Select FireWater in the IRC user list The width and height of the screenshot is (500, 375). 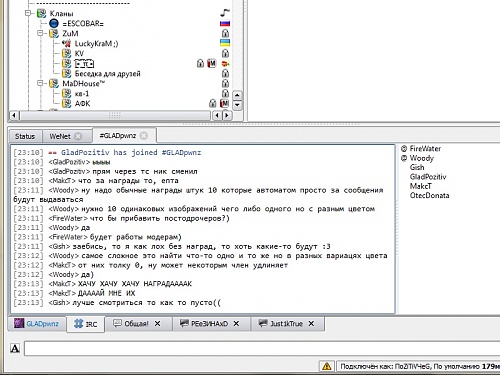[x=425, y=149]
